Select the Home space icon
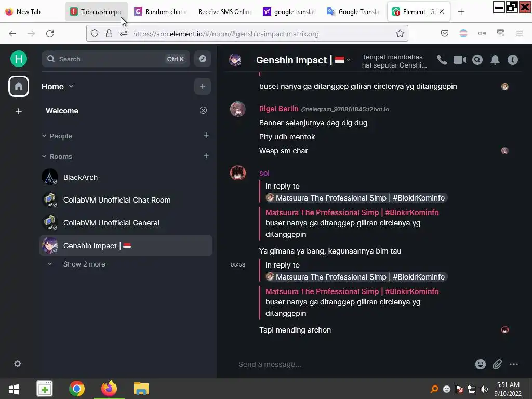 point(19,86)
